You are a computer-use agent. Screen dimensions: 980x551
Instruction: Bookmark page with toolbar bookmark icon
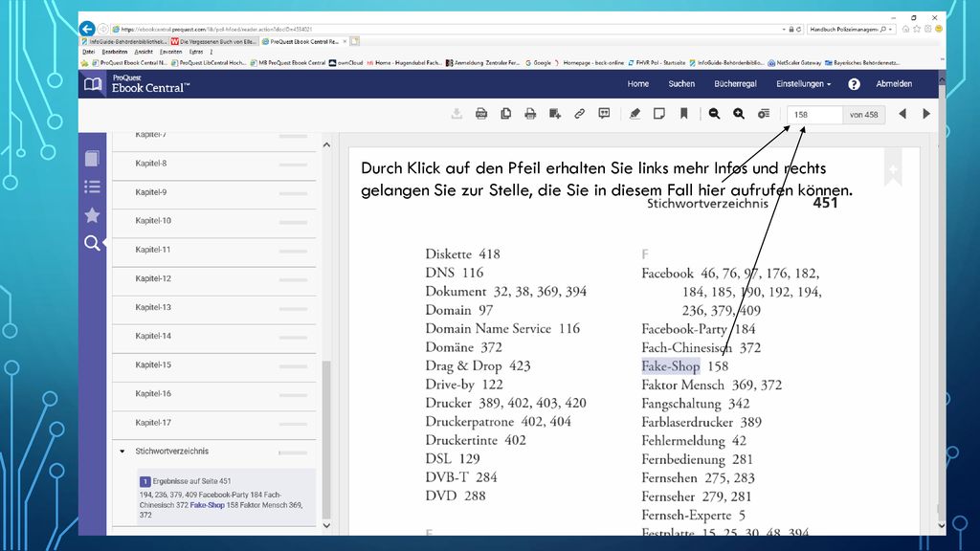683,114
